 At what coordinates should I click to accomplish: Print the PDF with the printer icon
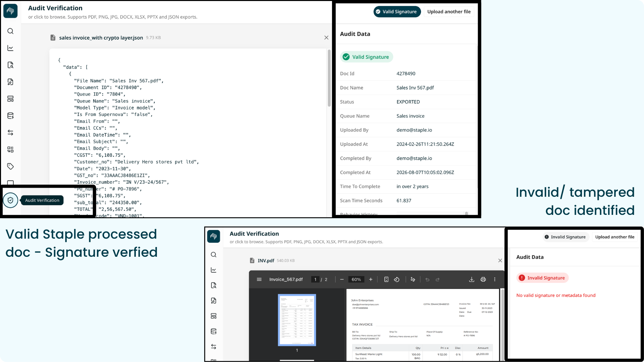tap(483, 280)
